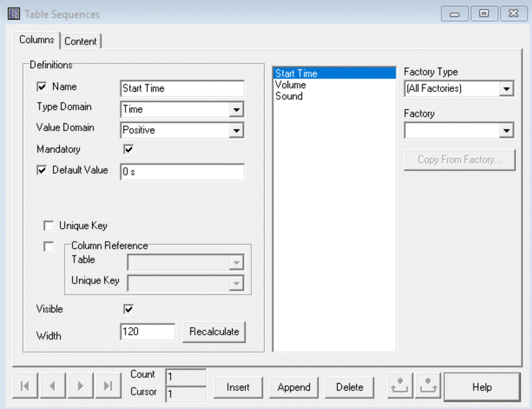
Task: Select Volume in the column list
Action: pyautogui.click(x=291, y=85)
